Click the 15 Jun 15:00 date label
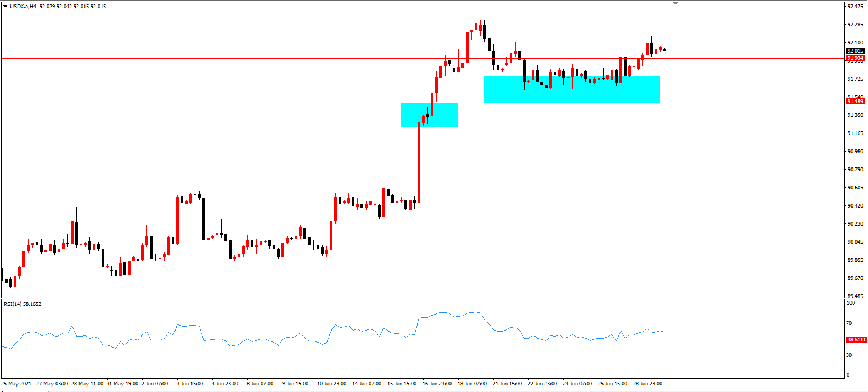Image resolution: width=868 pixels, height=392 pixels. tap(402, 384)
